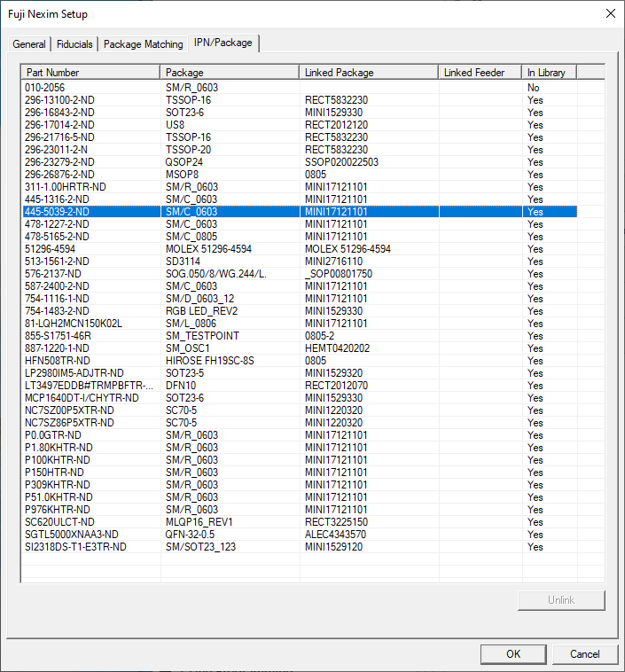Select part 445-1316-2-ND row
This screenshot has width=625, height=672.
300,199
